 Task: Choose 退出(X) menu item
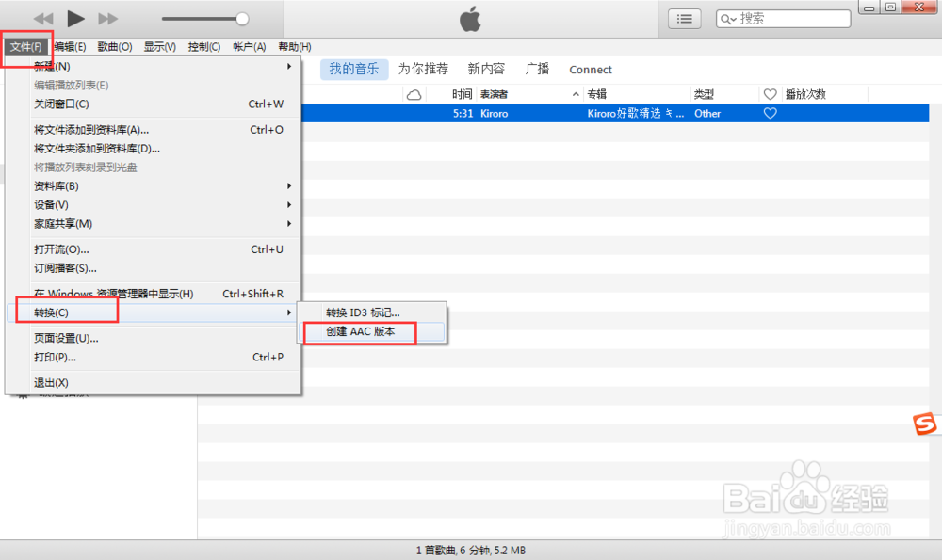tap(154, 382)
